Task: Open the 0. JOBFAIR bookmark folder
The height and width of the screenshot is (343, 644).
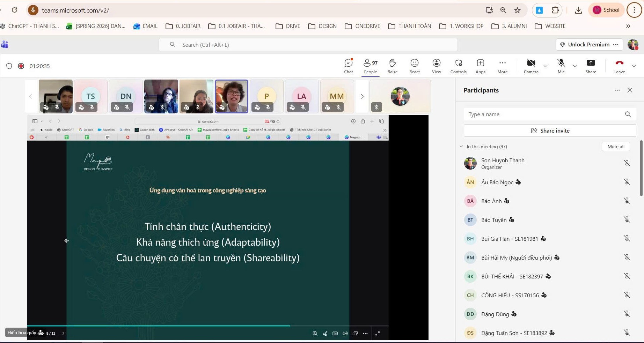Action: click(x=183, y=26)
